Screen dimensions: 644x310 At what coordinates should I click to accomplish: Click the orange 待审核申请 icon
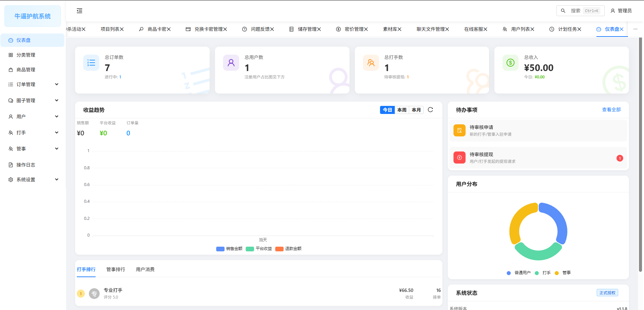coord(459,130)
